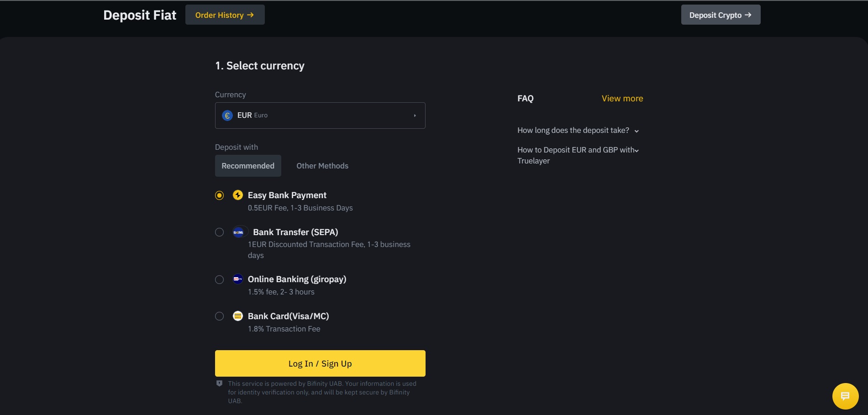Switch to the Other Methods tab

point(322,166)
